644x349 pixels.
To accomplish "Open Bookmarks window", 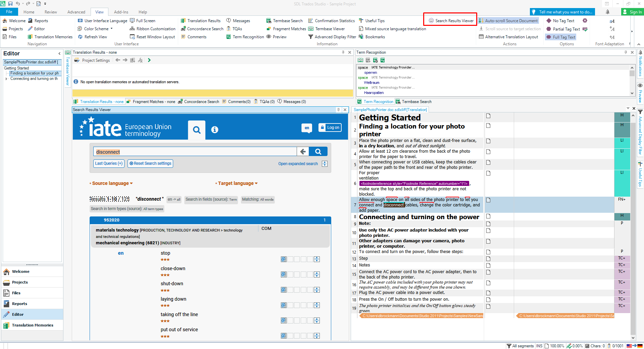I will point(371,37).
